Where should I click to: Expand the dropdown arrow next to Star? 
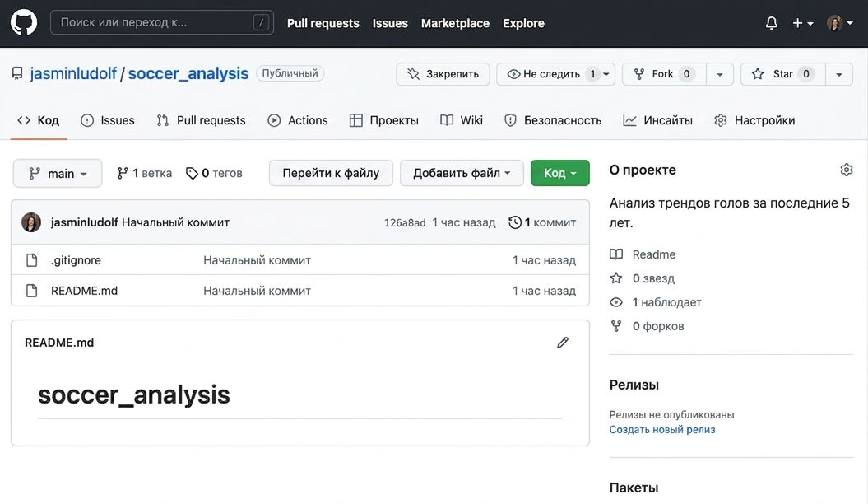(x=839, y=74)
